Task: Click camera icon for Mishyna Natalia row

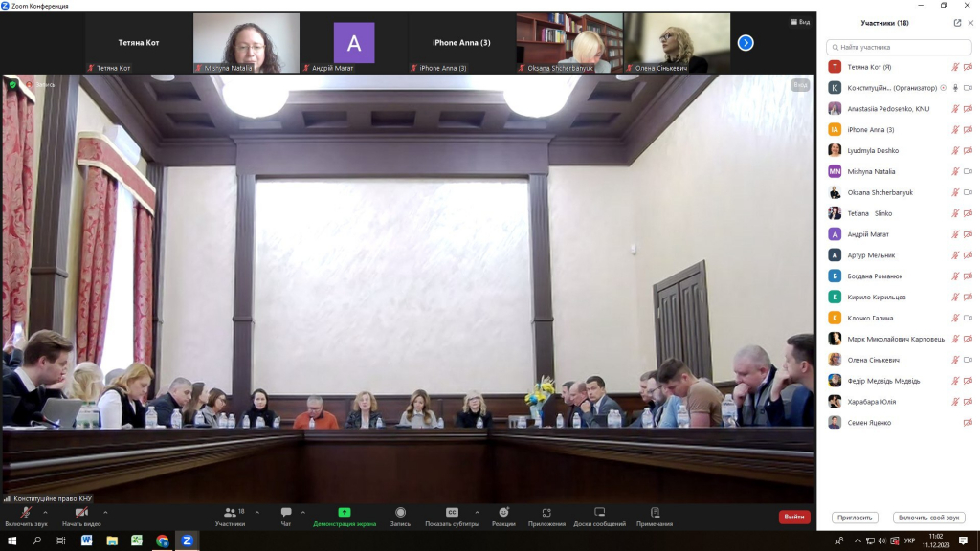Action: pyautogui.click(x=968, y=171)
